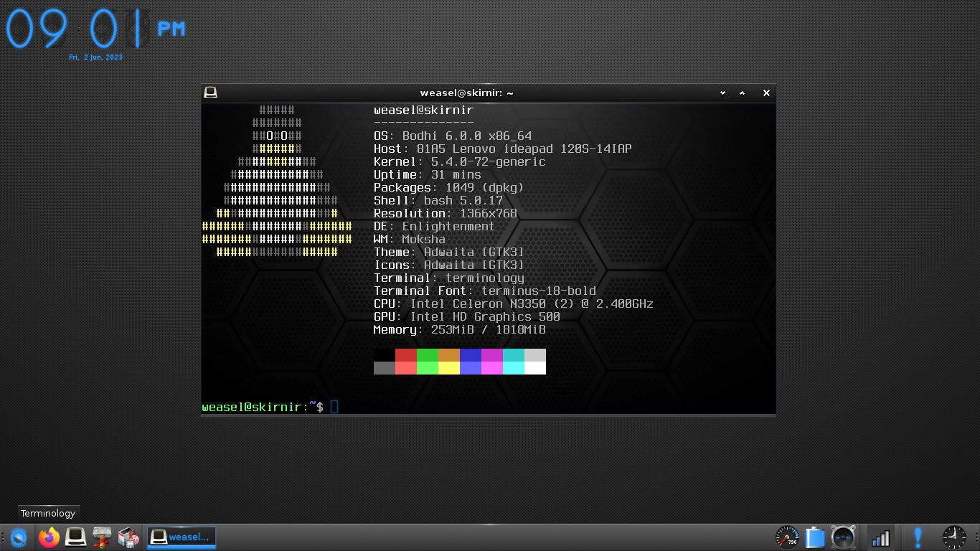
Task: Focus the terminal command prompt cursor
Action: click(334, 407)
